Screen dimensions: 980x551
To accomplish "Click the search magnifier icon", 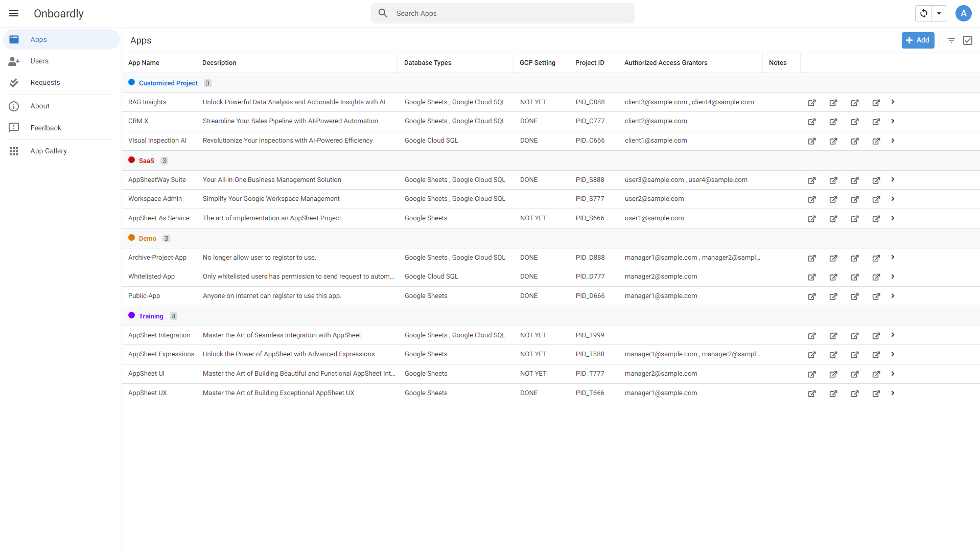I will tap(383, 13).
